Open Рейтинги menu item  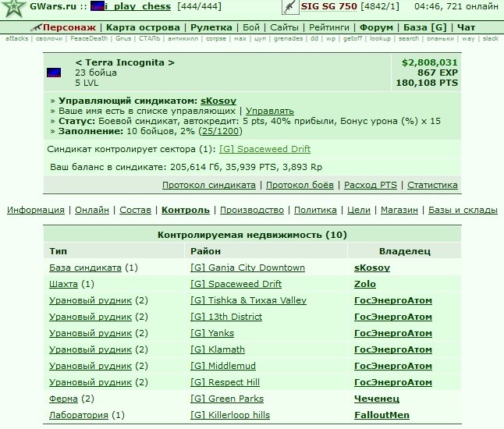(x=329, y=27)
